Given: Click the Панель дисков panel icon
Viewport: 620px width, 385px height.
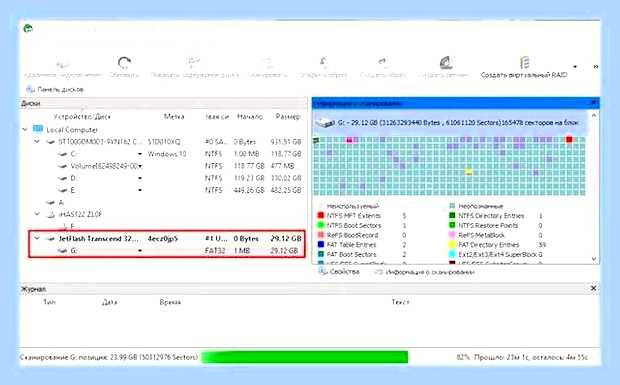Looking at the screenshot, I should point(30,89).
